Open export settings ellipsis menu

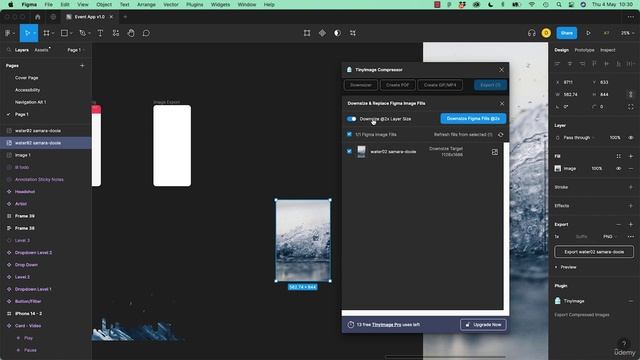[x=631, y=236]
